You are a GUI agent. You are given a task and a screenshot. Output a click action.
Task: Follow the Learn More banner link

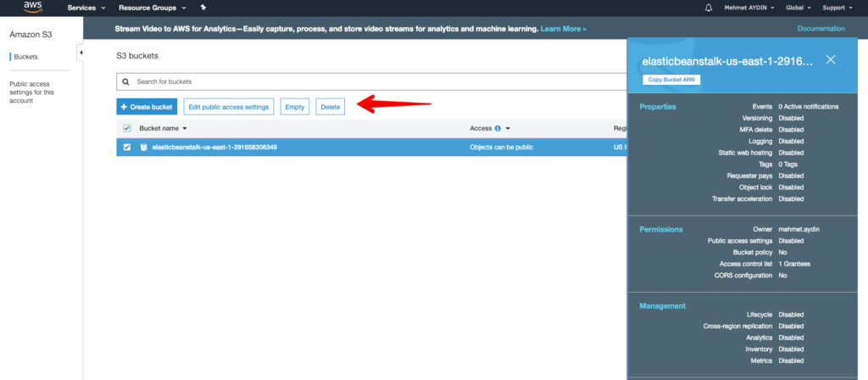pos(563,28)
